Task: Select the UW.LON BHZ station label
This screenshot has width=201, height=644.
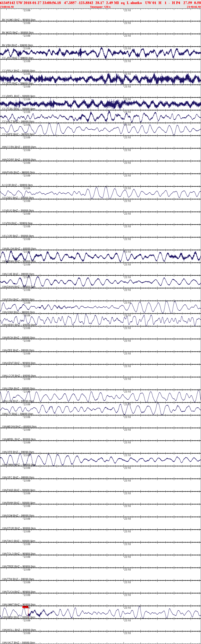Action: click(18, 401)
